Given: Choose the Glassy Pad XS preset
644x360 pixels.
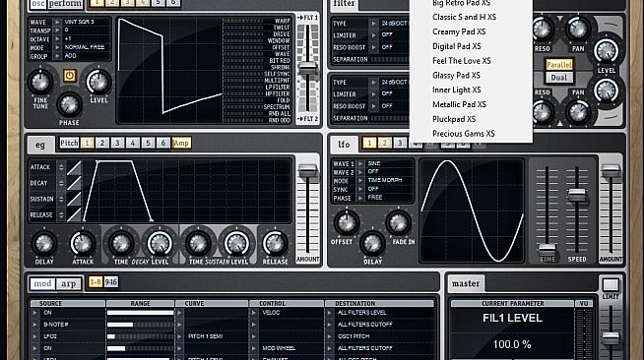Looking at the screenshot, I should (456, 76).
